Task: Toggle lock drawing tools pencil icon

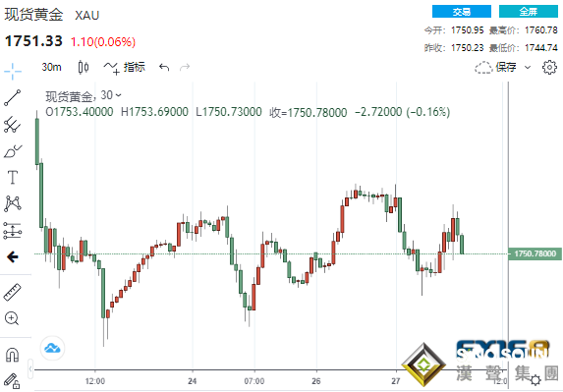Action: [x=13, y=381]
